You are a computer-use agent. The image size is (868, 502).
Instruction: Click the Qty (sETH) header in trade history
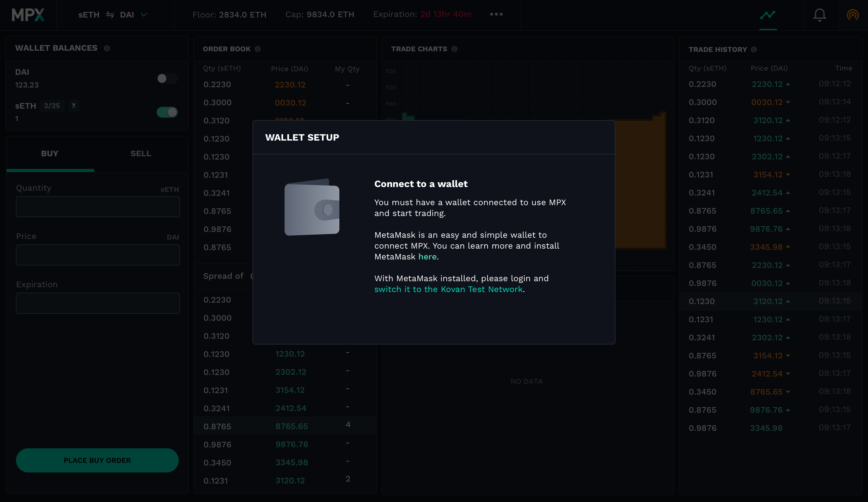[x=707, y=68]
